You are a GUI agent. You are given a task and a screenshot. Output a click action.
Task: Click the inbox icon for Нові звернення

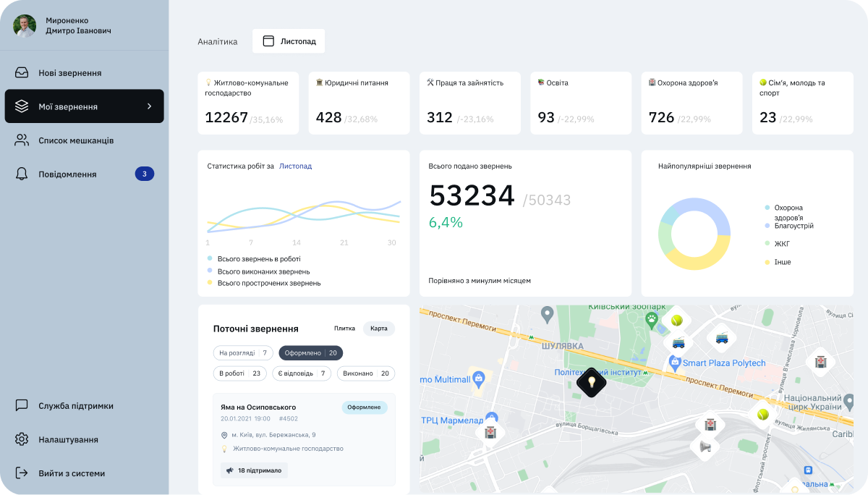click(x=22, y=73)
